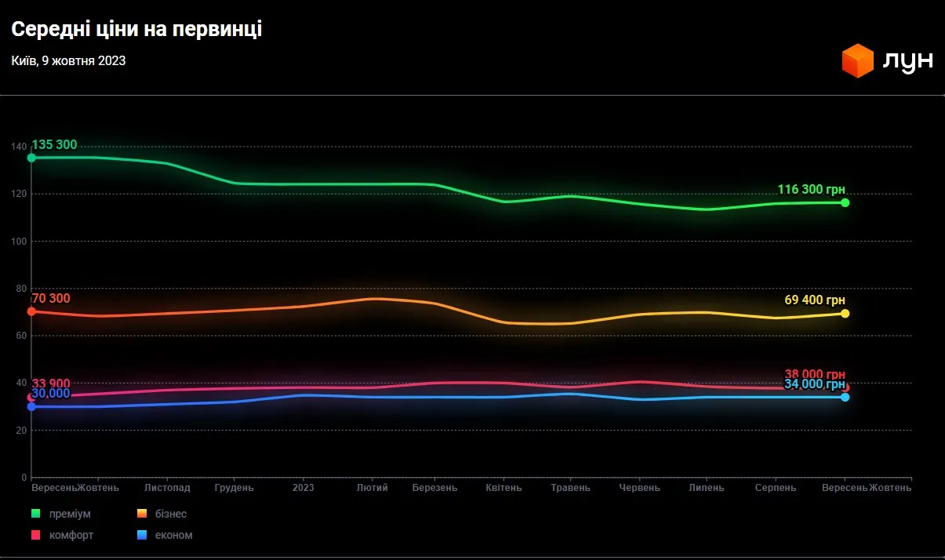Click the 2023 axis label
Screen dimensions: 945x560
coord(303,488)
